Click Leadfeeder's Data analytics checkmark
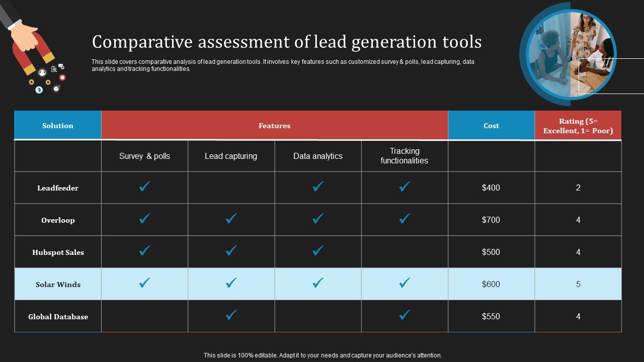Viewport: 644px width, 362px height. pyautogui.click(x=318, y=187)
